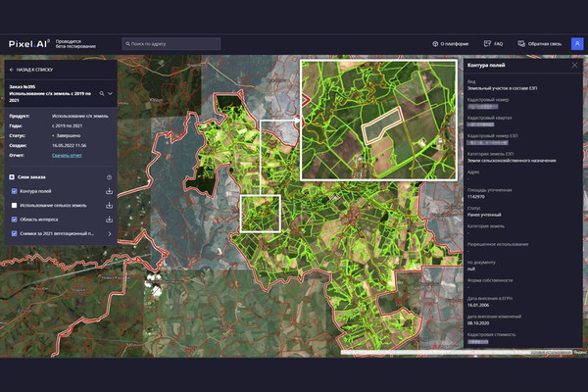
Task: Click date '08.10.2020' in panel
Action: [x=478, y=323]
